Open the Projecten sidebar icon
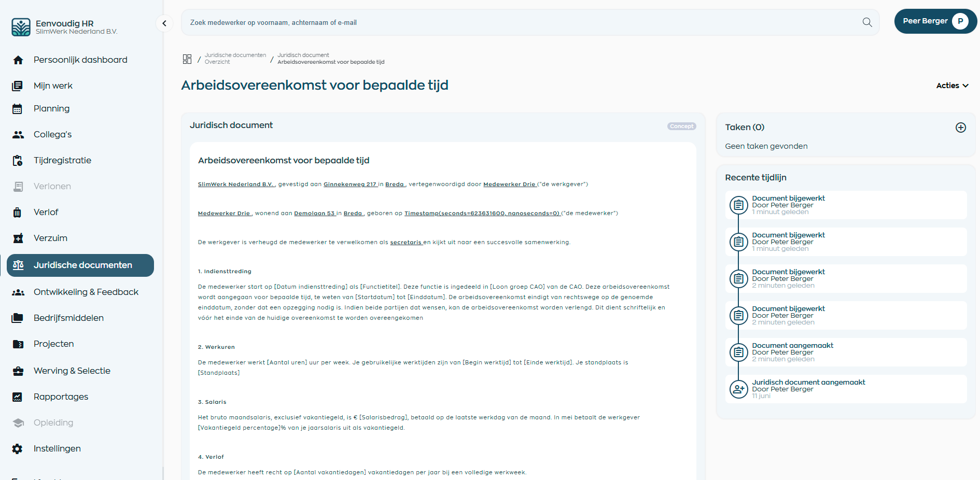The image size is (980, 480). (x=18, y=344)
